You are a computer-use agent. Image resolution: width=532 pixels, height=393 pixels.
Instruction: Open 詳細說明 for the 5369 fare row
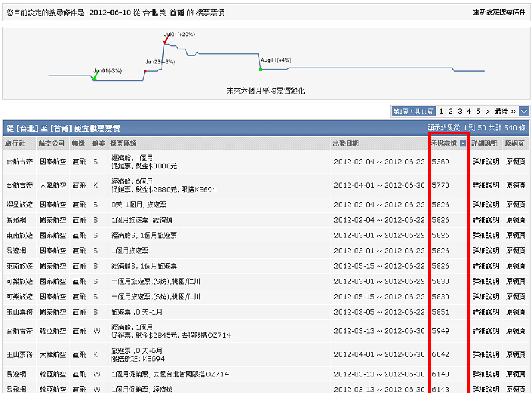point(486,162)
